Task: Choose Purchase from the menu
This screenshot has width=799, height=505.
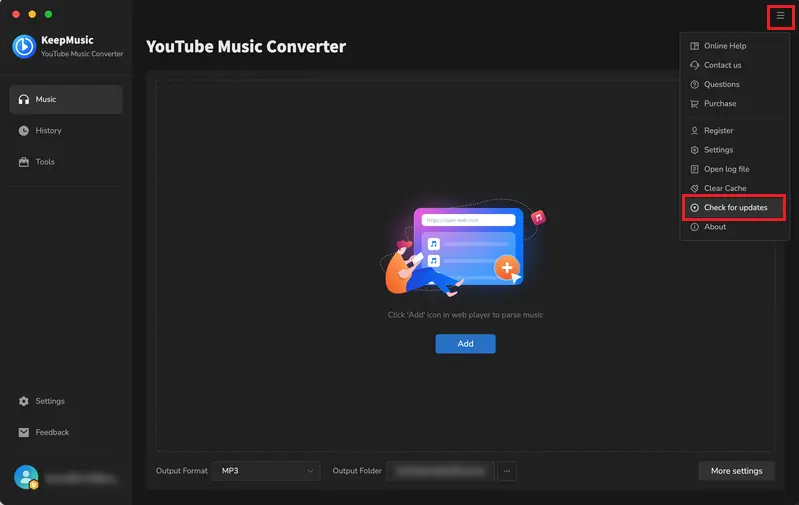Action: 734,103
